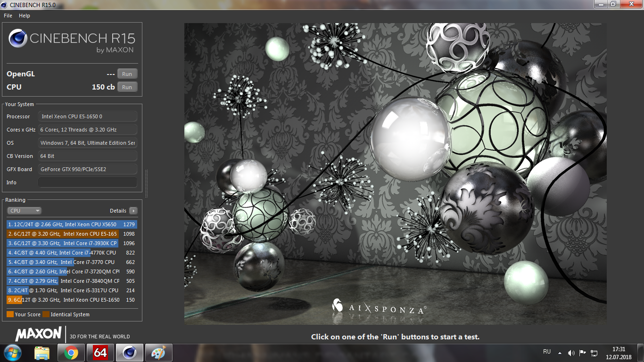
Task: Select the i7-3720QM ranking entry
Action: click(72, 271)
